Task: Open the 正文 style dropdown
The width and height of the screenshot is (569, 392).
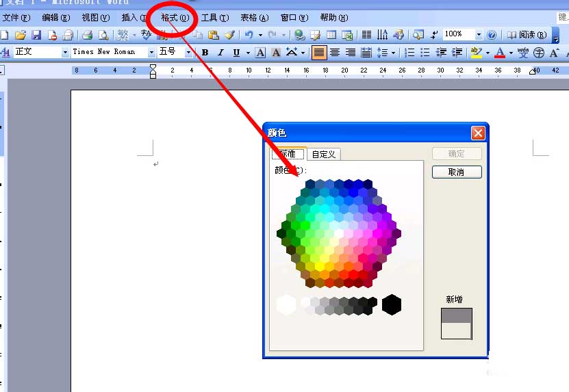Action: click(65, 53)
